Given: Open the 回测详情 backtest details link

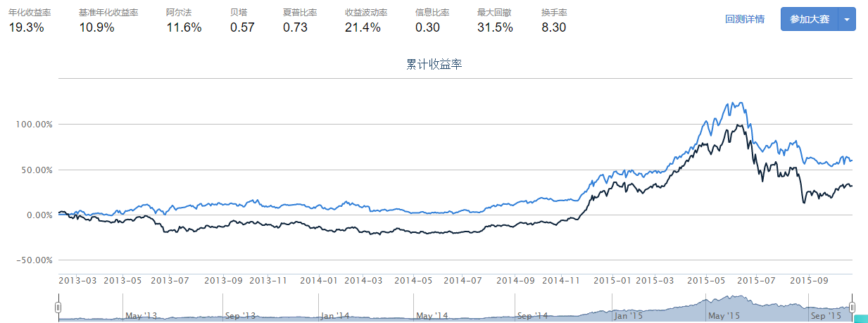Looking at the screenshot, I should click(744, 19).
